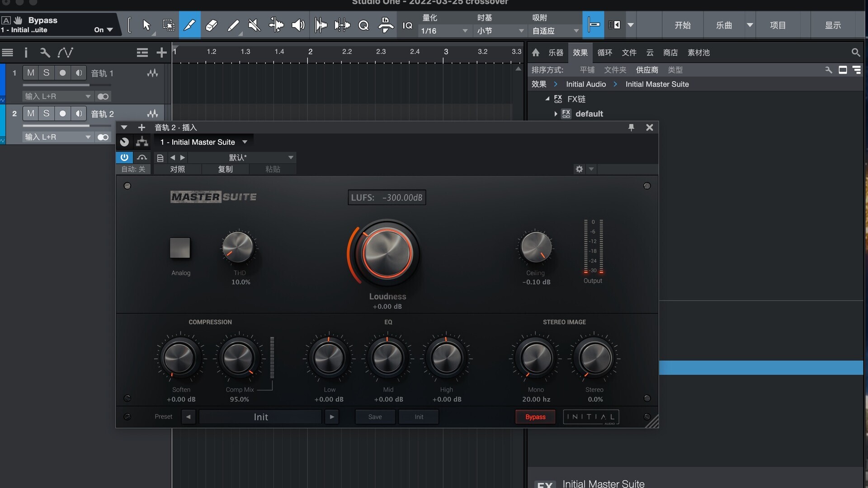The width and height of the screenshot is (868, 488).
Task: Toggle the Analog switch
Action: [180, 248]
